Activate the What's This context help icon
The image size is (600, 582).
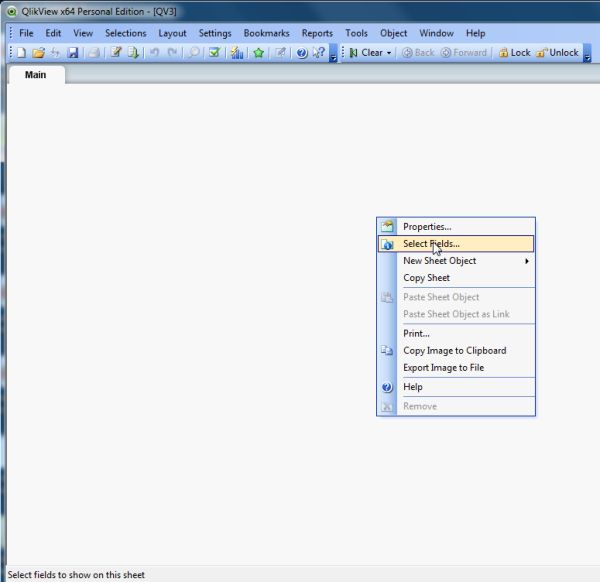pos(319,52)
